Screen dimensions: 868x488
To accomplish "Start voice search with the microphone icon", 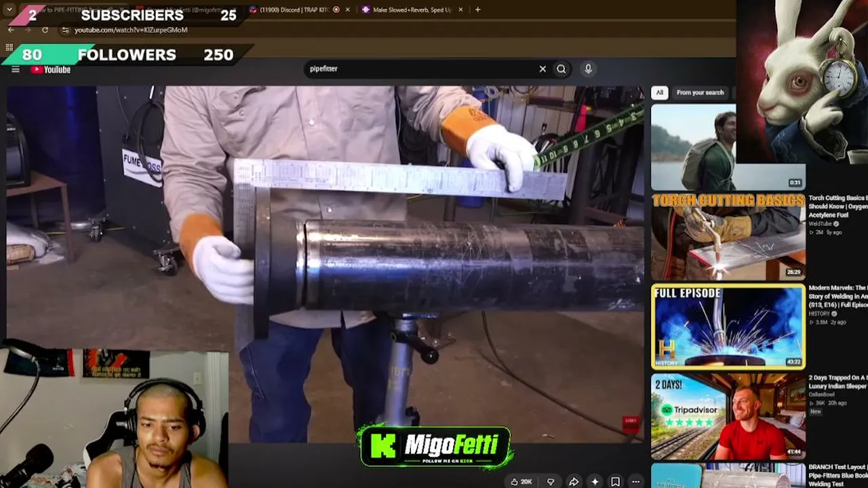I will coord(588,68).
